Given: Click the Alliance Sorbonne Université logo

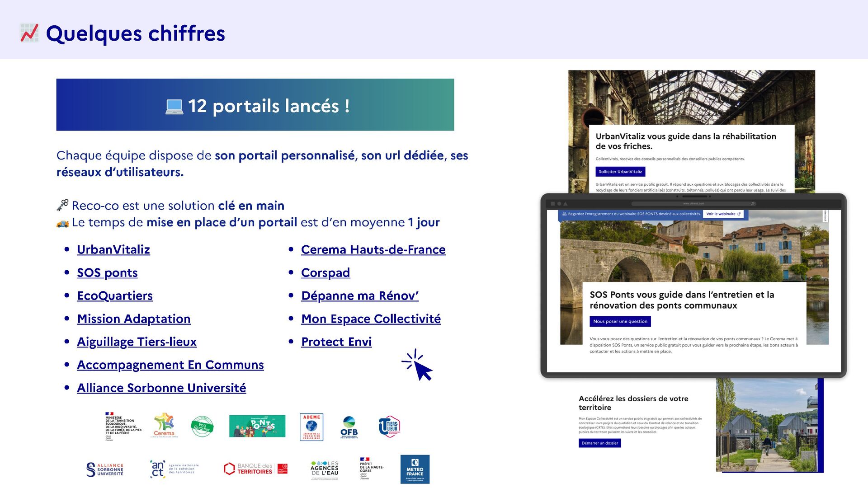Looking at the screenshot, I should point(105,469).
